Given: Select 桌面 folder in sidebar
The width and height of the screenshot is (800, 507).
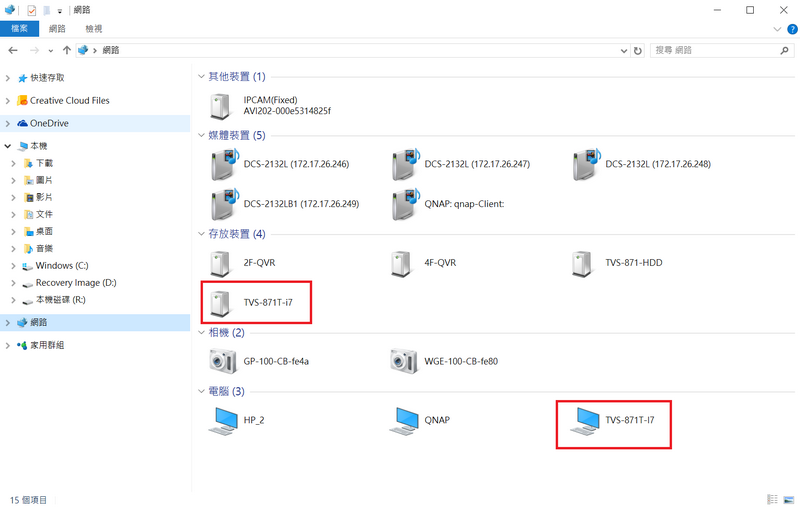Looking at the screenshot, I should (44, 232).
